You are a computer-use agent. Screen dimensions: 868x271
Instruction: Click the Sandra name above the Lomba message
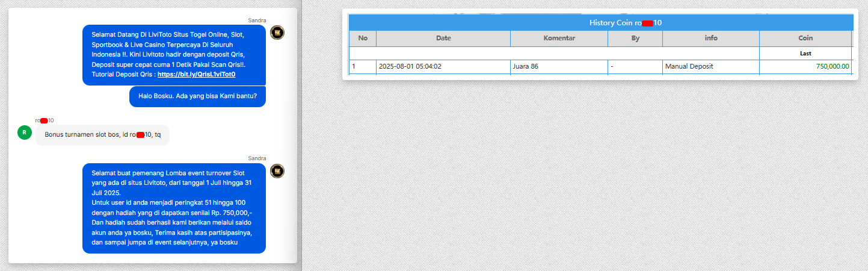point(257,158)
